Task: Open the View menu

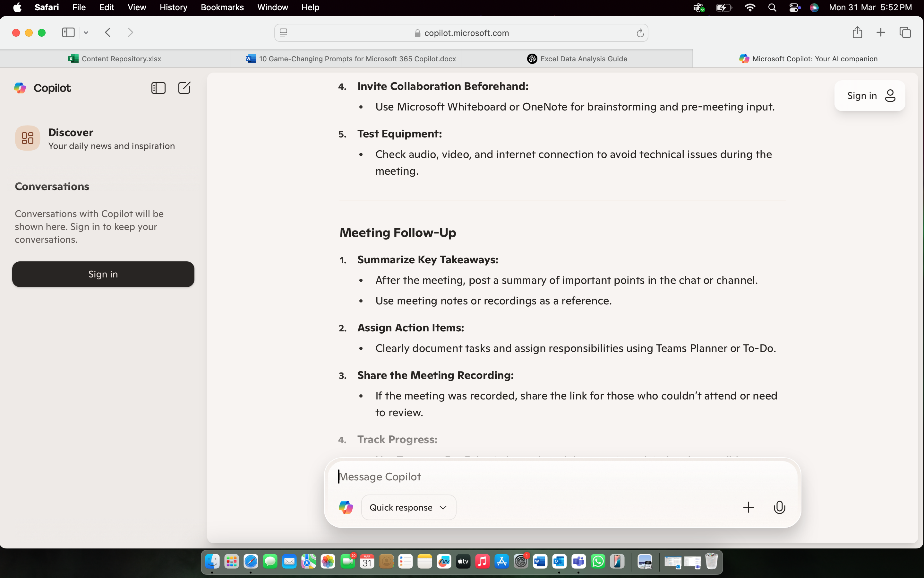Action: [x=137, y=8]
